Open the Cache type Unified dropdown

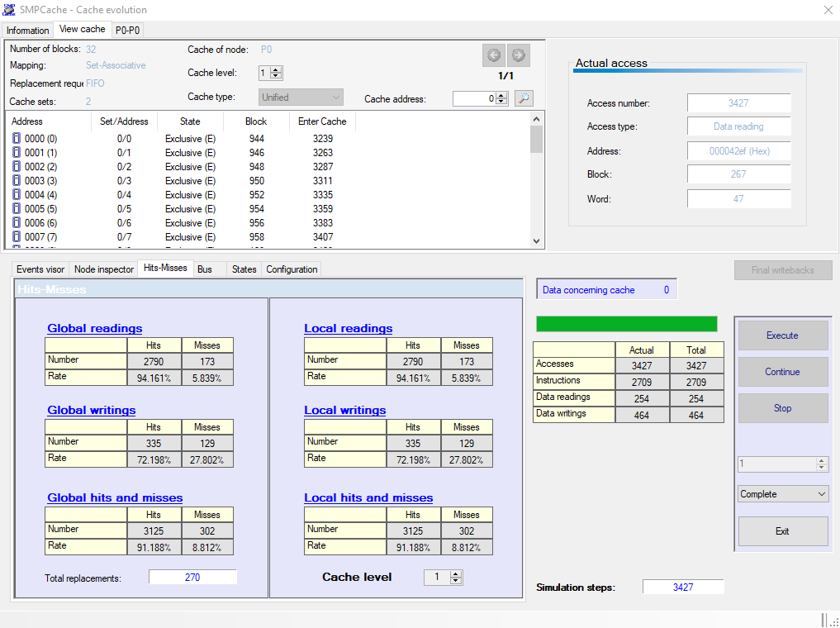[x=301, y=98]
